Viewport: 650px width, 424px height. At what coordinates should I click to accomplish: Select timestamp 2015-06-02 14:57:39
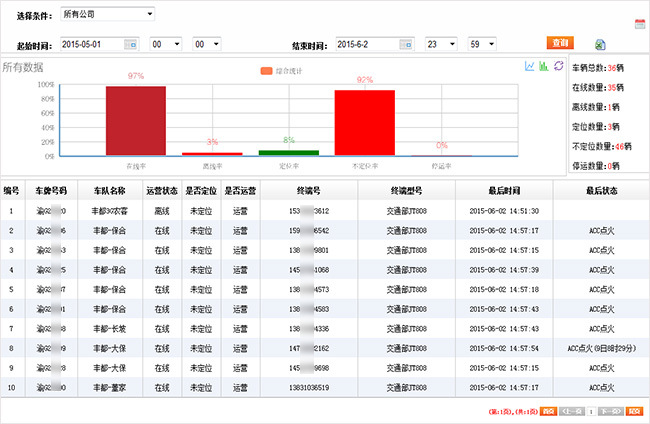click(504, 270)
